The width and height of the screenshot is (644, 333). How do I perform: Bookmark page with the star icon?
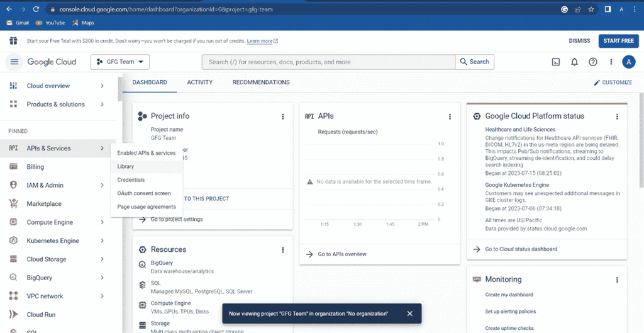[591, 9]
